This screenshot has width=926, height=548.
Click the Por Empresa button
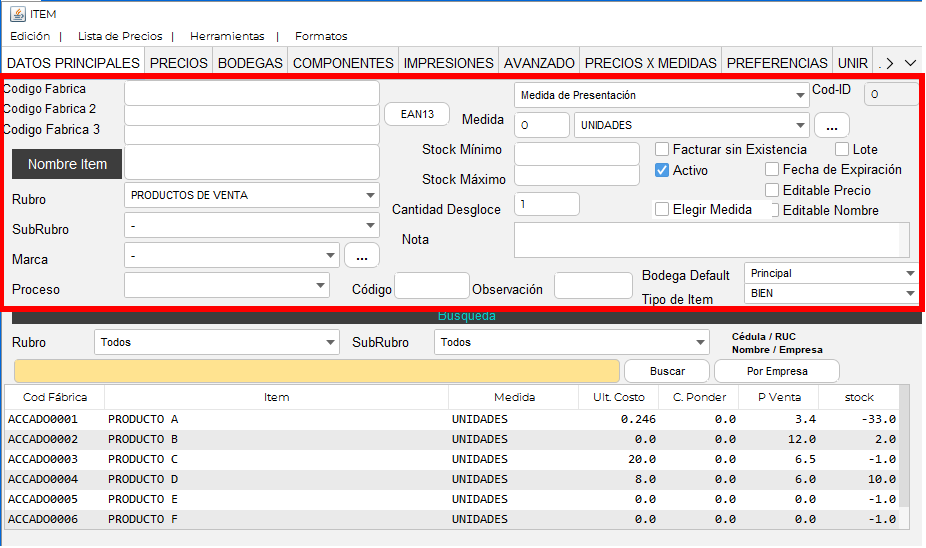(x=777, y=371)
